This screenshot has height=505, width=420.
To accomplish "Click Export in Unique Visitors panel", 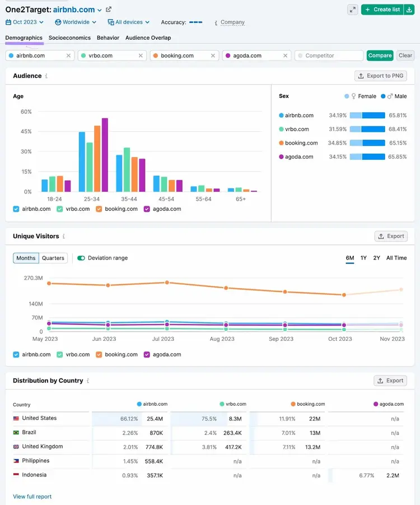I will click(x=391, y=237).
